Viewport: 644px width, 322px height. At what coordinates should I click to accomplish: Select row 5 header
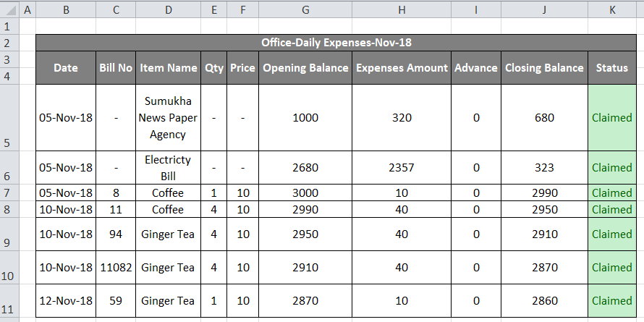9,117
